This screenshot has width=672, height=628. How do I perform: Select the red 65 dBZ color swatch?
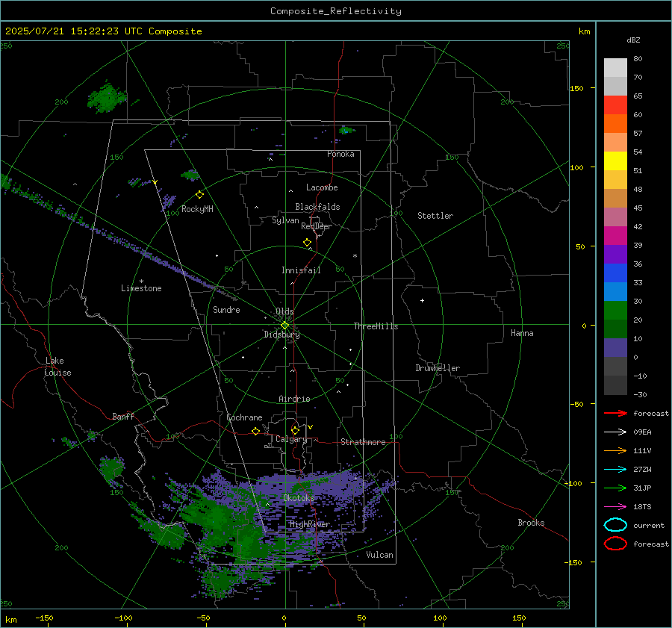click(615, 105)
